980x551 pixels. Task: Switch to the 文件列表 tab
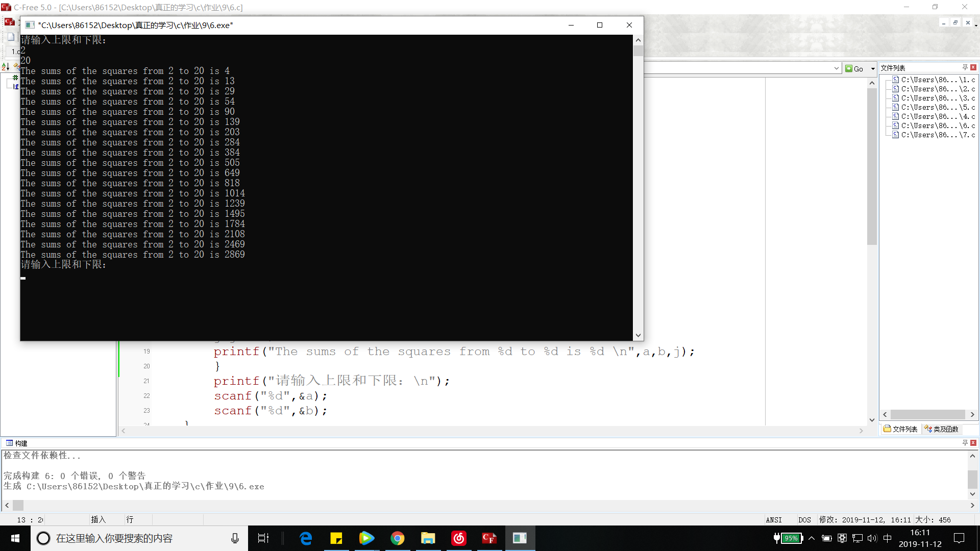click(x=900, y=429)
